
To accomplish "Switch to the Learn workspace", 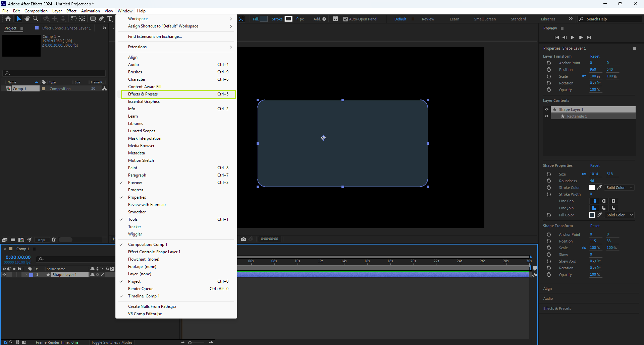I will pyautogui.click(x=454, y=19).
